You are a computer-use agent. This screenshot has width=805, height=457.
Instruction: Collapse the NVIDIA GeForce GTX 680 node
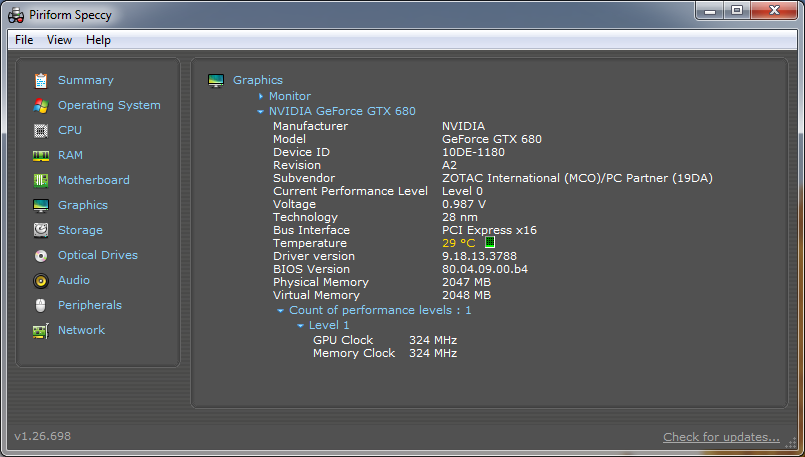coord(260,111)
